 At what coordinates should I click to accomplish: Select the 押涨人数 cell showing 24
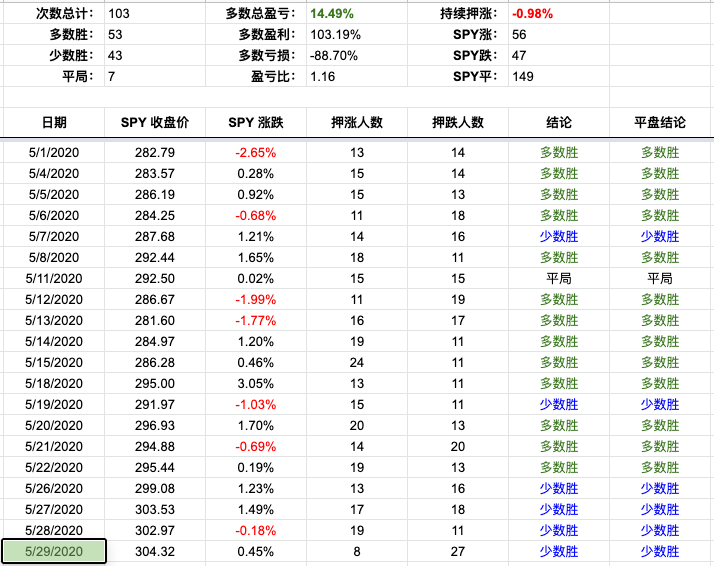tap(357, 363)
